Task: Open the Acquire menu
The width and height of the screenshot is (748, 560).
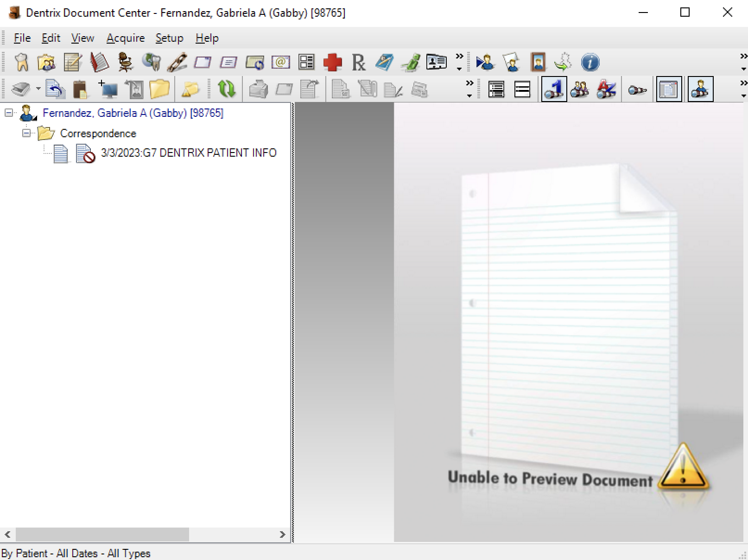Action: click(126, 38)
